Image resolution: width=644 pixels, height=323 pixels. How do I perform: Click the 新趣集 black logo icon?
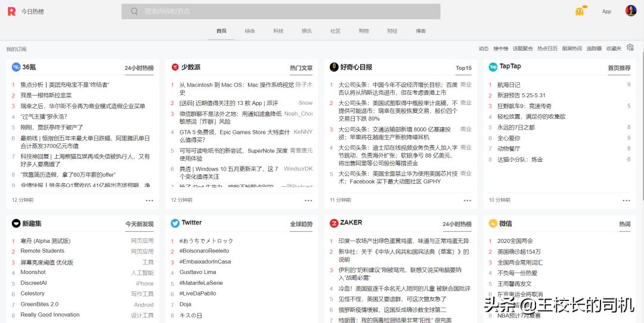16,223
